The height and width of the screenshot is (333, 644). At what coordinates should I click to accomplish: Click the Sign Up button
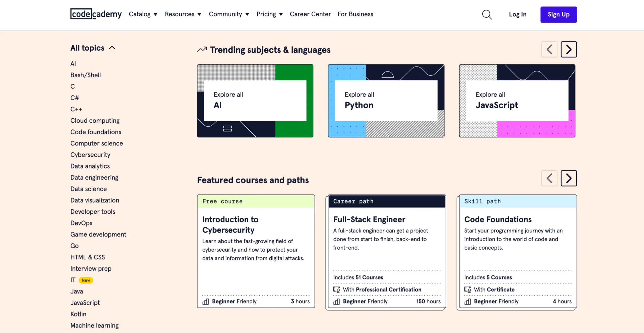pyautogui.click(x=558, y=14)
